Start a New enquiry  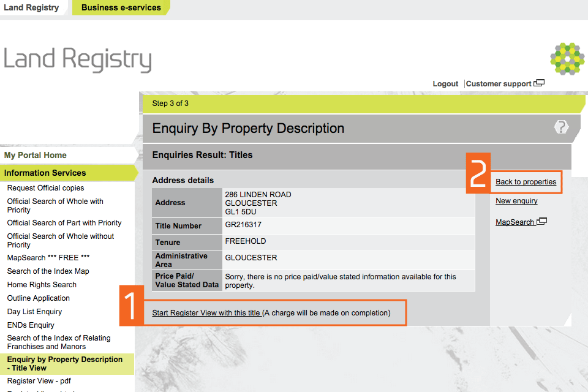click(x=516, y=201)
